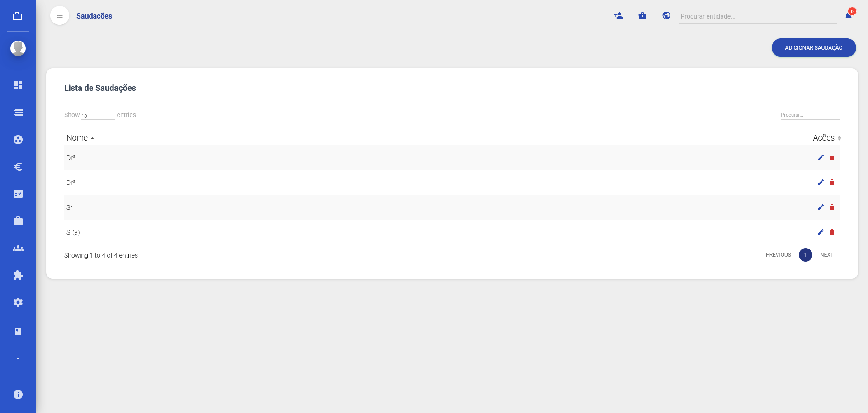Screen dimensions: 868x413
Task: Click the euro finance icon in sidebar
Action: point(18,167)
